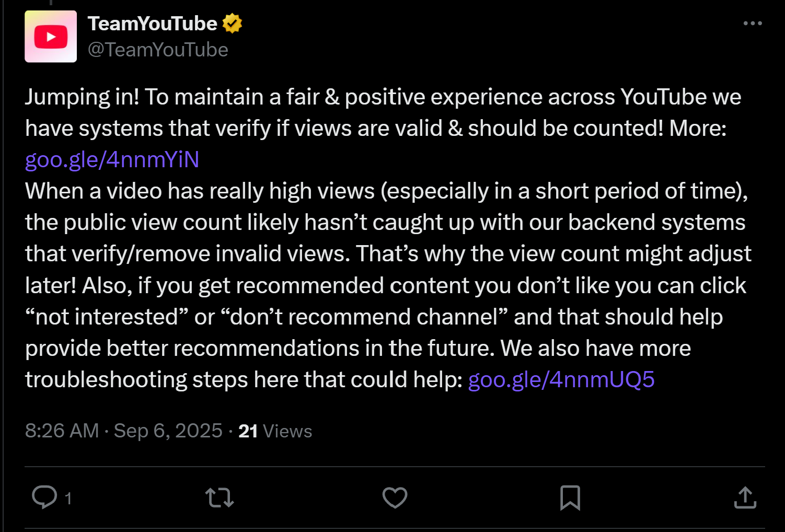Viewport: 785px width, 532px height.
Task: Open the TeamYouTube profile avatar
Action: (x=51, y=37)
